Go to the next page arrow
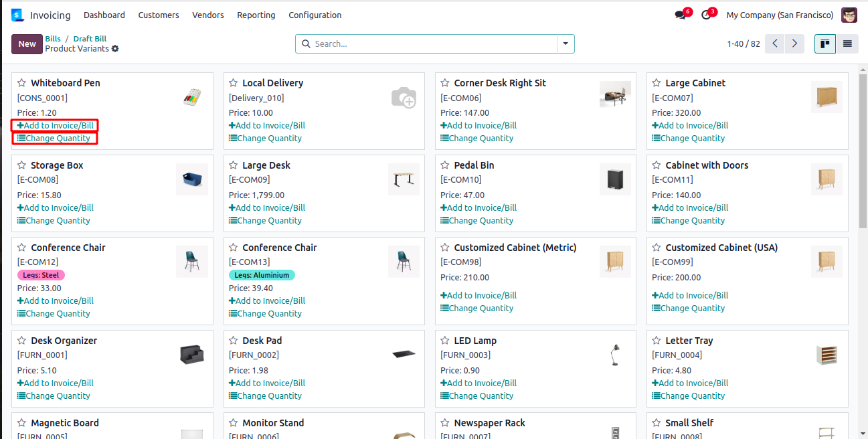Image resolution: width=868 pixels, height=439 pixels. click(794, 43)
